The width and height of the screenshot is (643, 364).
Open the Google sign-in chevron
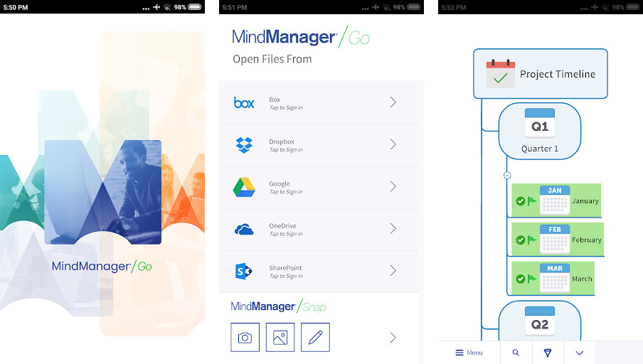point(393,186)
